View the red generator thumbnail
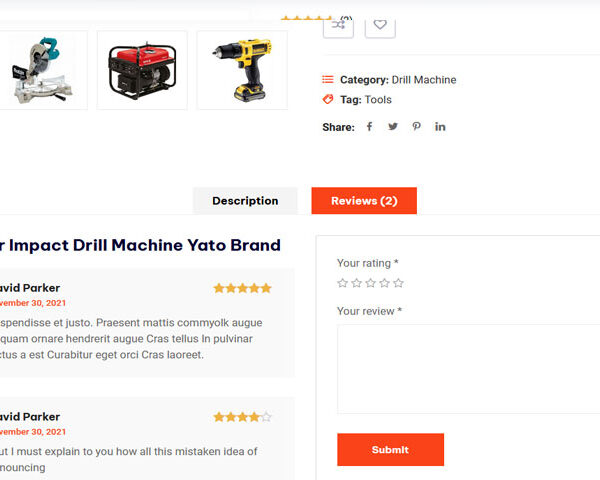The width and height of the screenshot is (600, 480). [142, 70]
